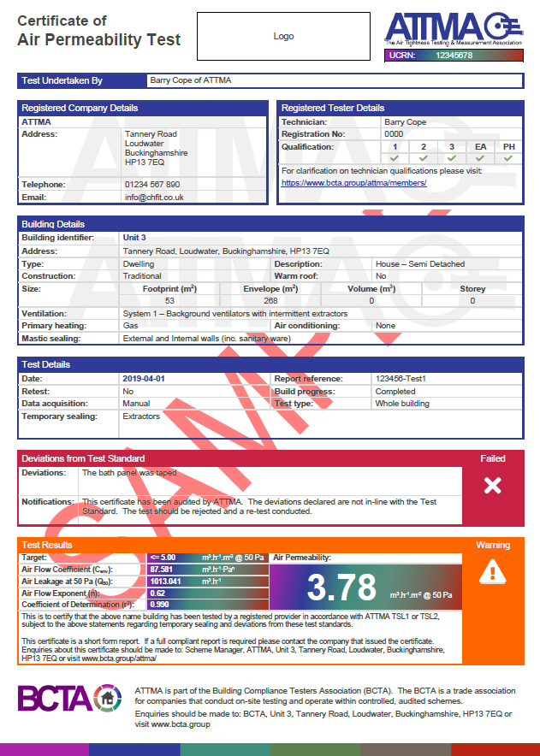Viewport: 540px width, 756px height.
Task: Click the target value <= 5.00
Action: click(163, 558)
